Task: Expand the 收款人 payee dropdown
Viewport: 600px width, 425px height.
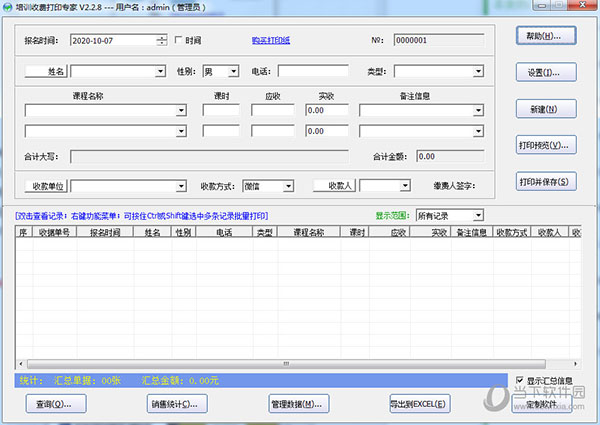Action: [x=405, y=186]
